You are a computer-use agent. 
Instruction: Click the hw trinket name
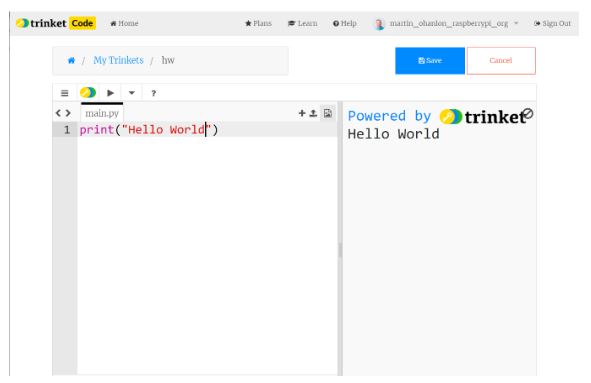(x=168, y=60)
